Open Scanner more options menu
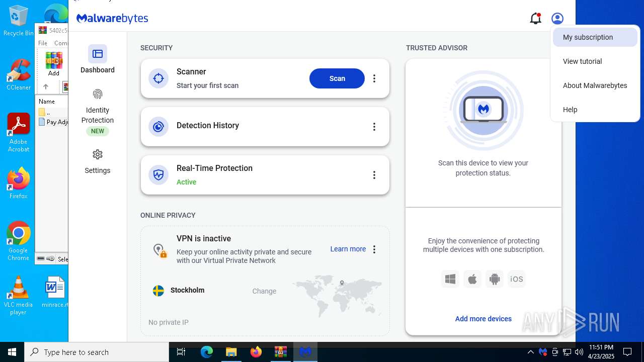 click(374, 78)
